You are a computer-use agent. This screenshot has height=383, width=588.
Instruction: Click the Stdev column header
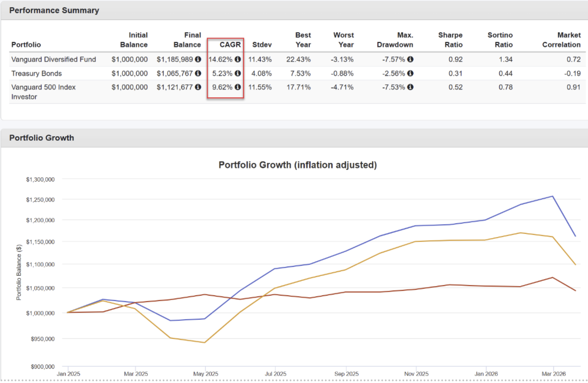tap(262, 45)
